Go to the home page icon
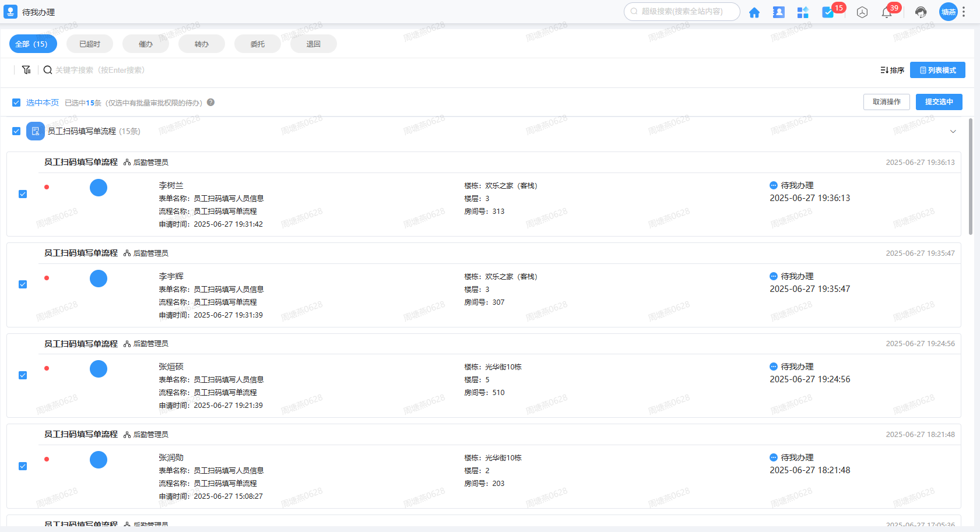The image size is (980, 532). click(754, 12)
